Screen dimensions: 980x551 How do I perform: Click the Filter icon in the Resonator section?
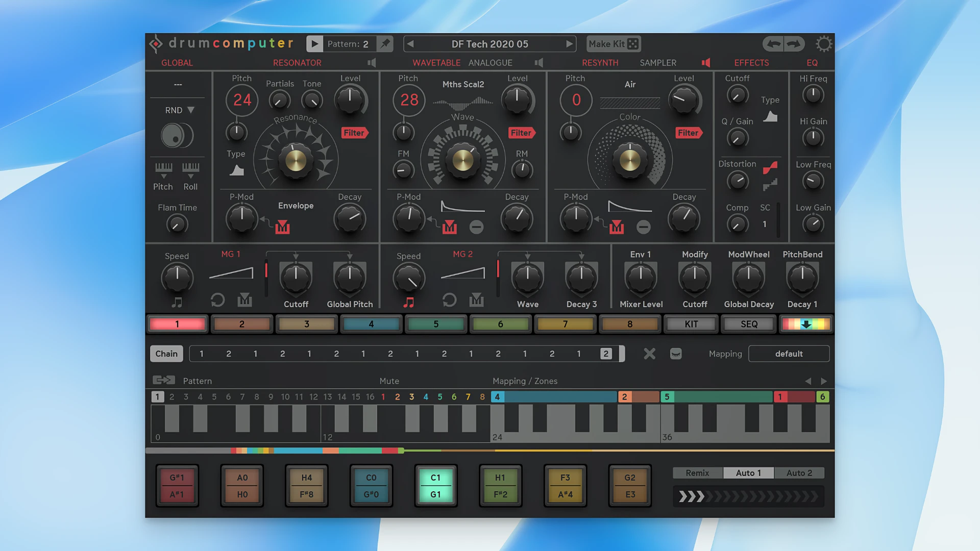point(355,133)
